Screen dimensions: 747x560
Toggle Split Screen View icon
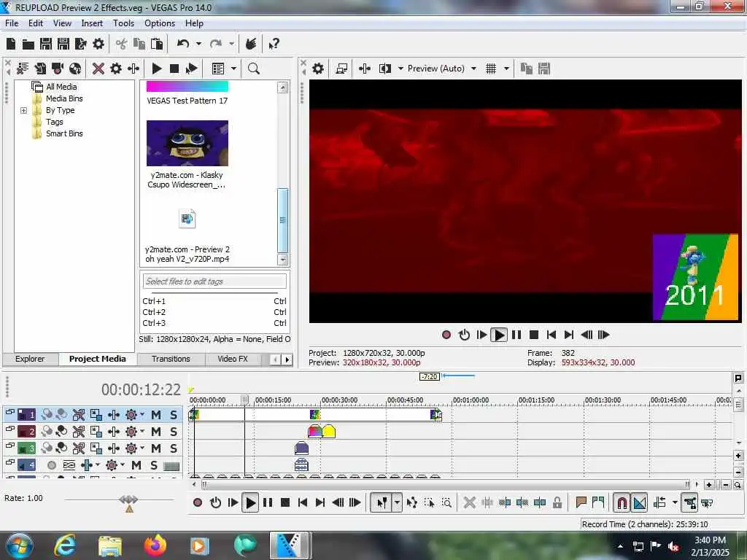pyautogui.click(x=385, y=69)
